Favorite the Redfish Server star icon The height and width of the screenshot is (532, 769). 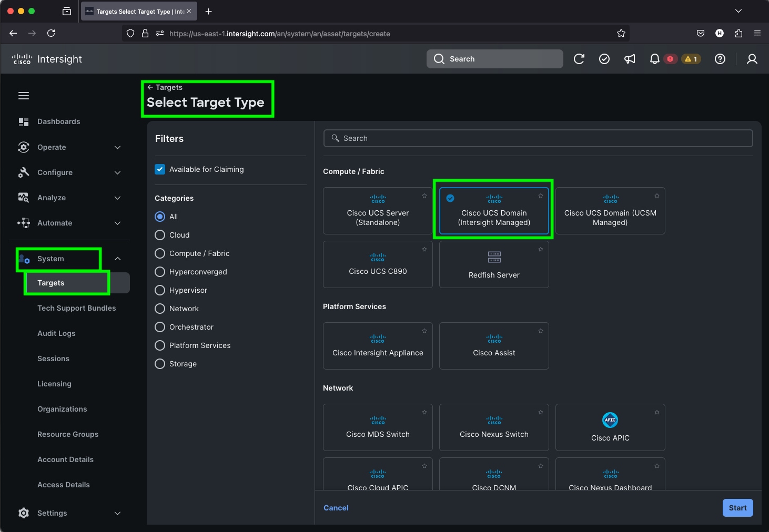(541, 250)
